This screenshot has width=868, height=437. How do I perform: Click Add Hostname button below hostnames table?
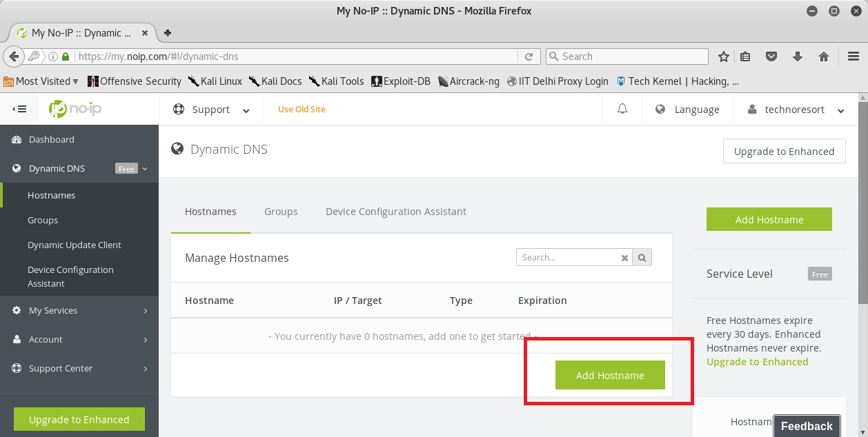click(610, 375)
